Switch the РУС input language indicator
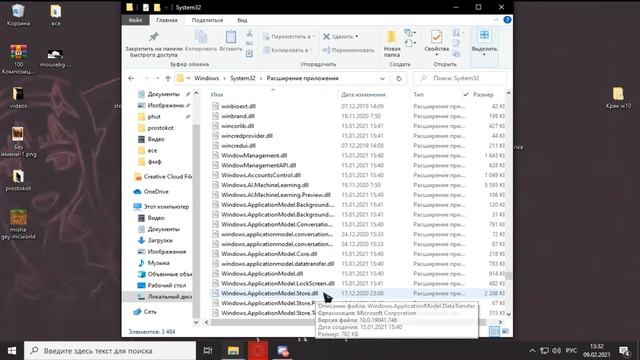Image resolution: width=640 pixels, height=360 pixels. [571, 351]
